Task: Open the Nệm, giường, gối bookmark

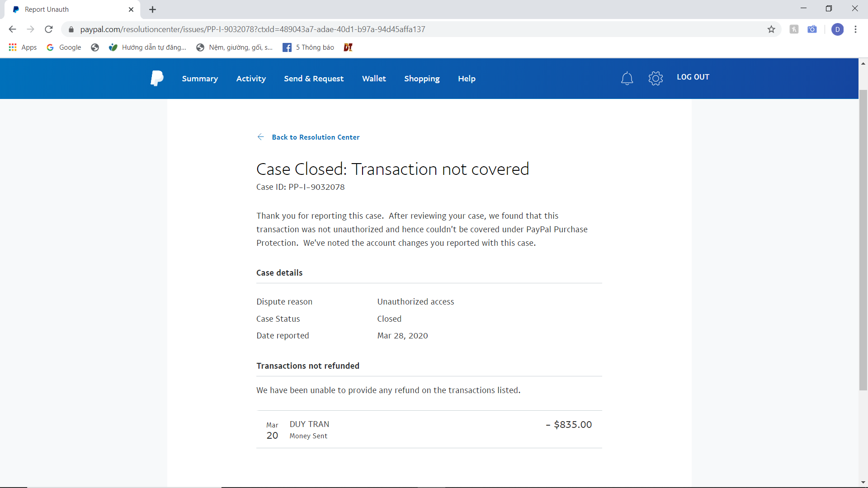Action: [234, 47]
